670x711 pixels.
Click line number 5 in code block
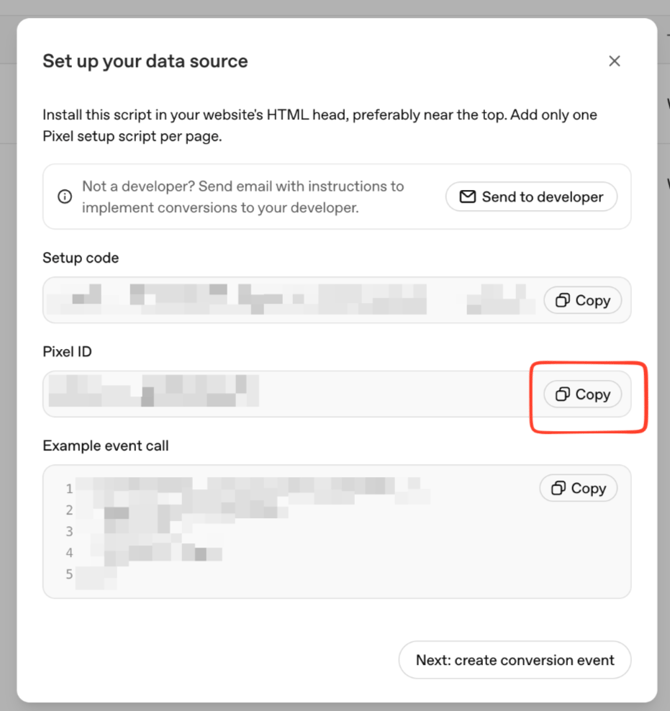pos(69,574)
